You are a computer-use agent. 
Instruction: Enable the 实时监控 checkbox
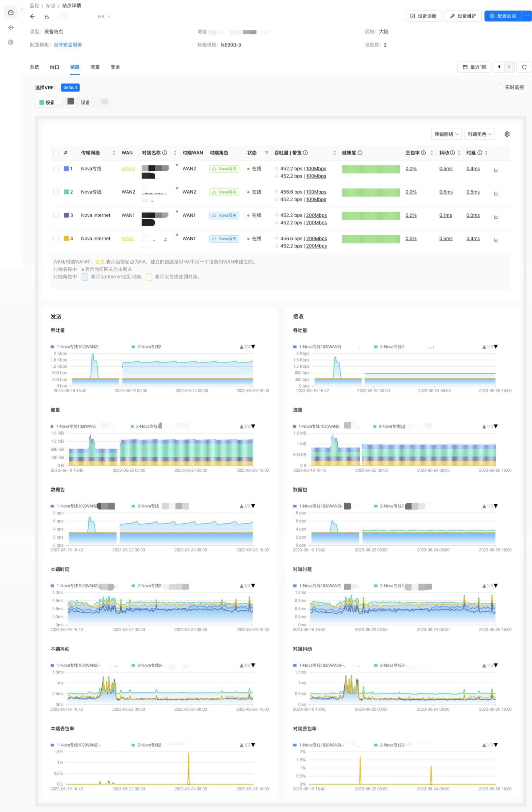pos(500,87)
